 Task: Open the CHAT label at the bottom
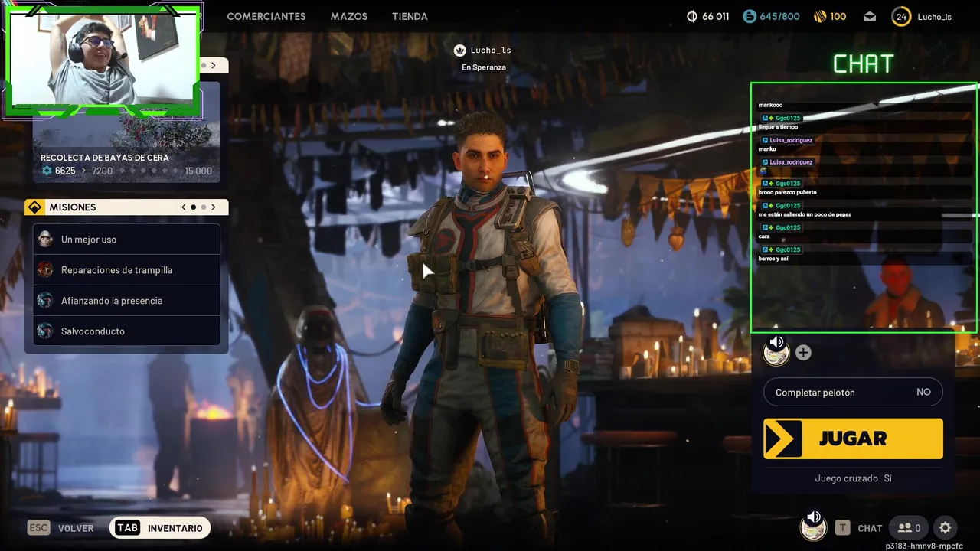tap(870, 528)
